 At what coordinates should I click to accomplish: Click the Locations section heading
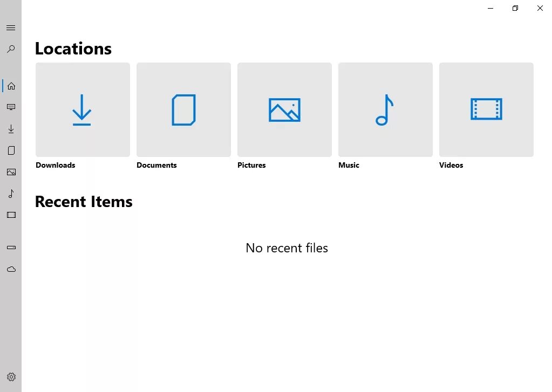point(73,49)
